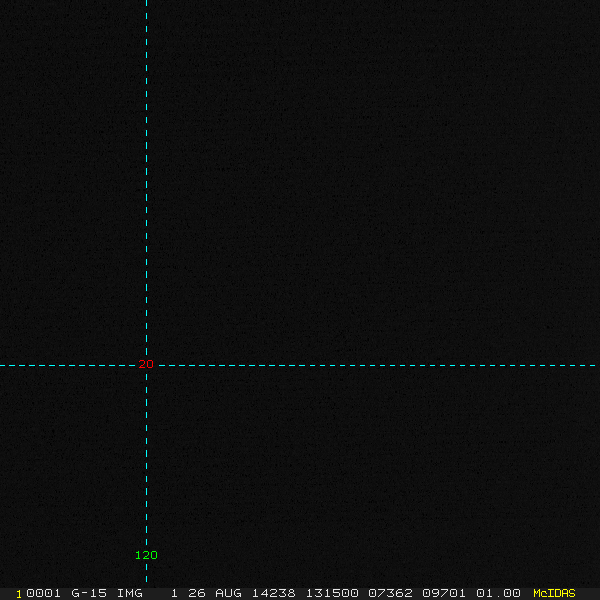Click the yellow McIDAS label
Image resolution: width=600 pixels, height=600 pixels.
pos(554,593)
